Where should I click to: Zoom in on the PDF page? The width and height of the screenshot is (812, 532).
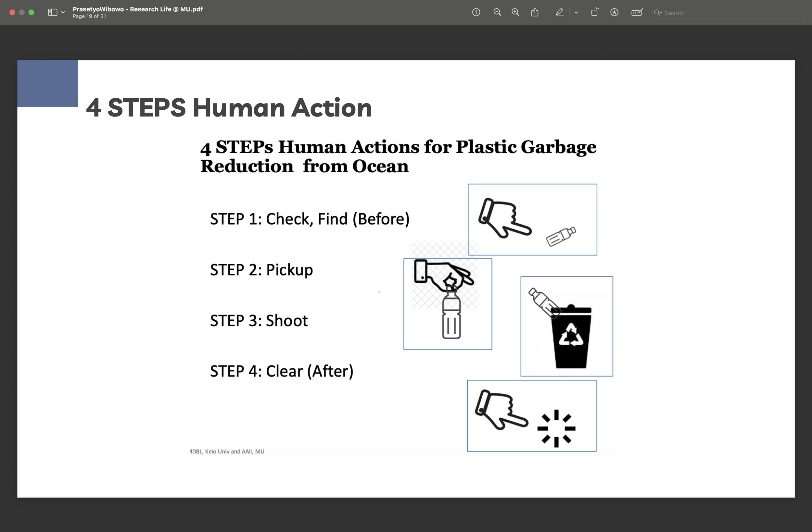pos(515,13)
